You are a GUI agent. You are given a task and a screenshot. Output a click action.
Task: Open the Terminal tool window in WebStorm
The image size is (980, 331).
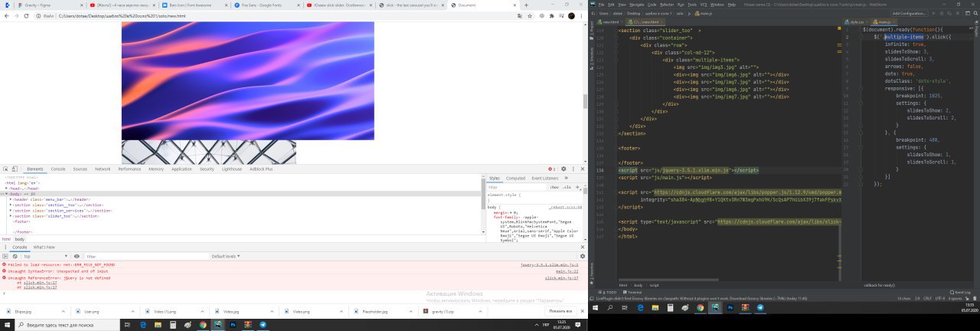pyautogui.click(x=632, y=292)
